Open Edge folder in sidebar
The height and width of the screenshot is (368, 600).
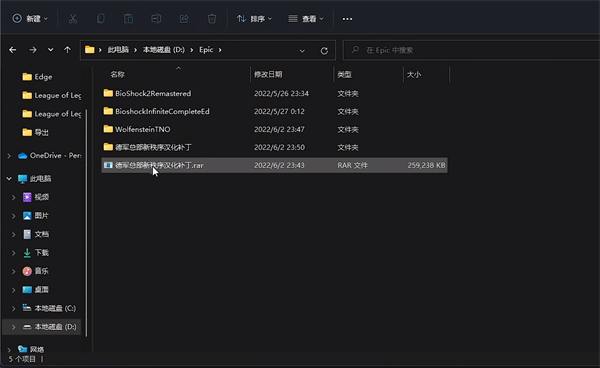[x=38, y=77]
